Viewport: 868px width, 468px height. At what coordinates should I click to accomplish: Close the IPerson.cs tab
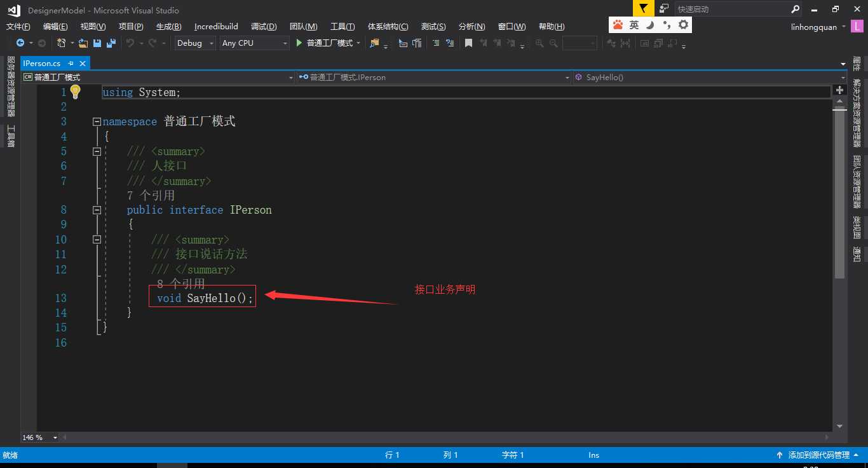coord(83,63)
